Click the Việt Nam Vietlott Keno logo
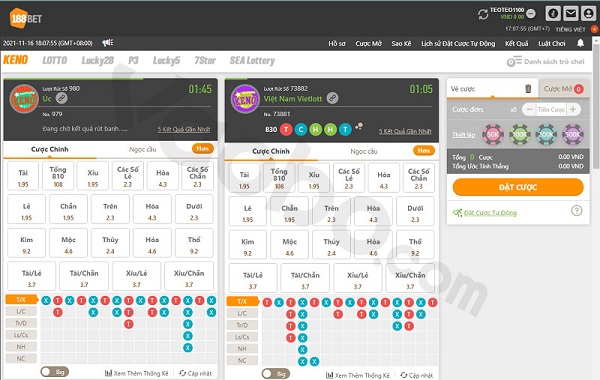Image resolution: width=600 pixels, height=380 pixels. point(245,99)
